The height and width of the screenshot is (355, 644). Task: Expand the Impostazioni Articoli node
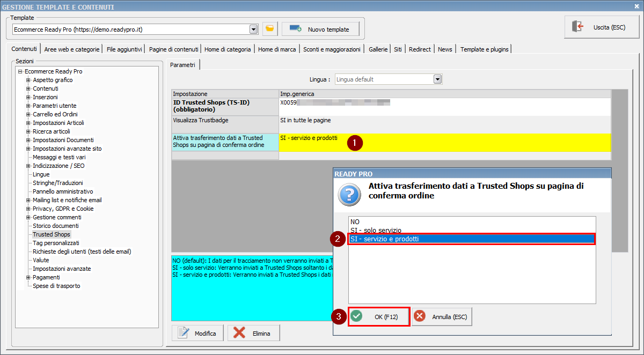28,123
